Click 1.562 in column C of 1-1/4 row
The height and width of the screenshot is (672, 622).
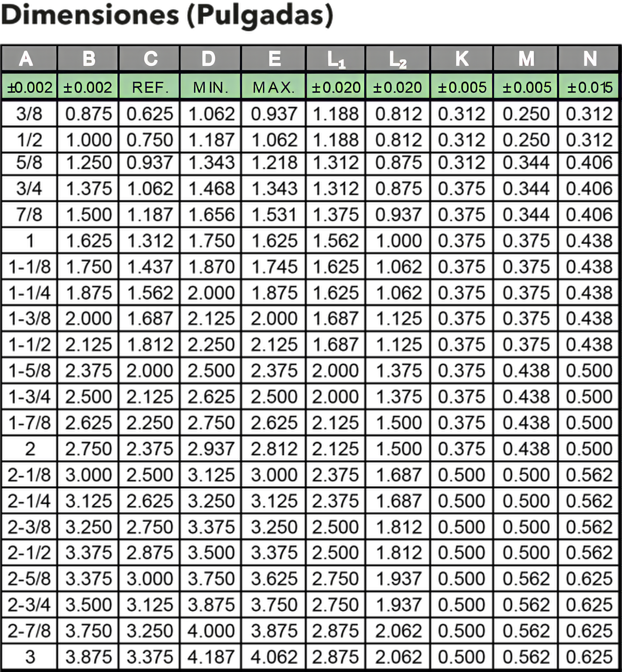point(150,293)
